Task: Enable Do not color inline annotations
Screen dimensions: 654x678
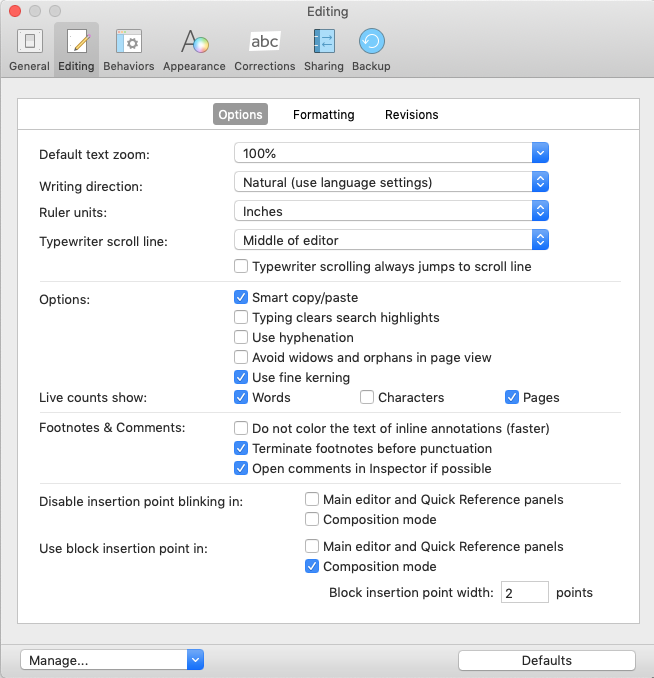Action: point(241,428)
